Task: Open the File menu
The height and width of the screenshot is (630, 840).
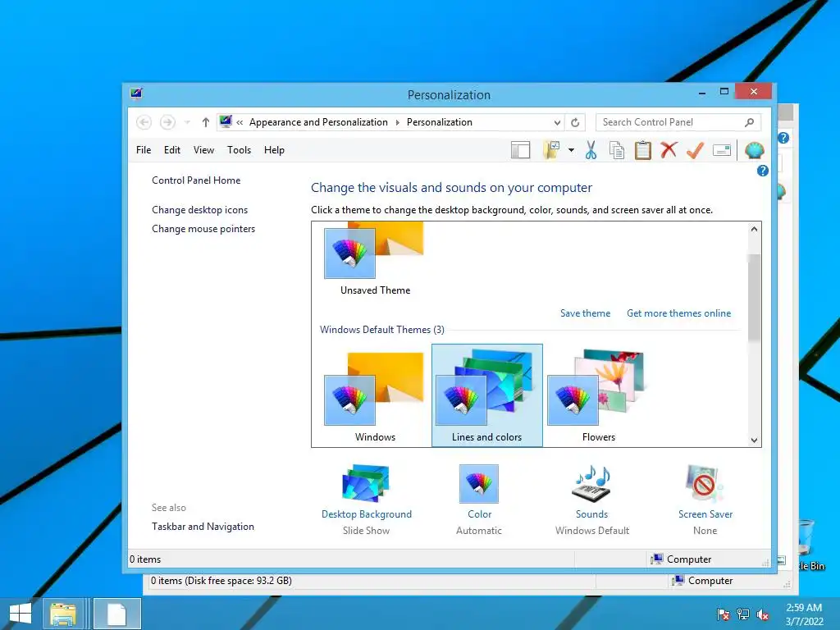Action: pos(144,150)
